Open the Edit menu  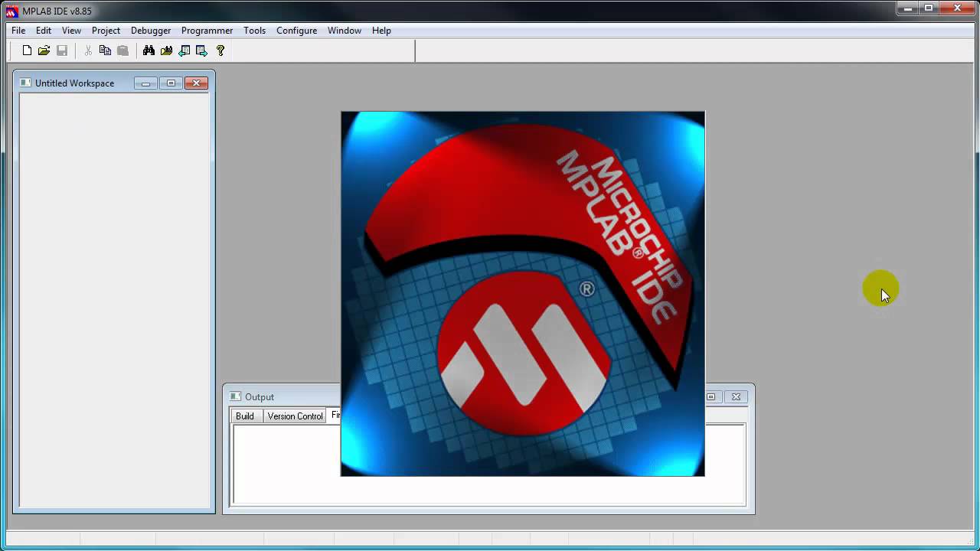pos(44,31)
